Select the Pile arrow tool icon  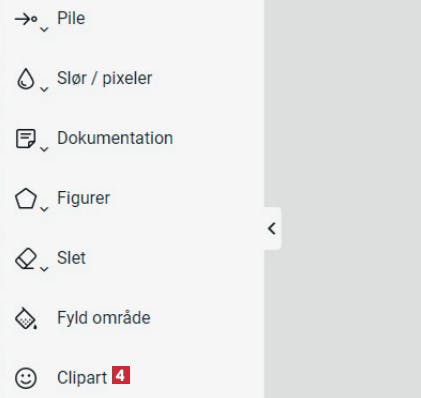point(26,19)
